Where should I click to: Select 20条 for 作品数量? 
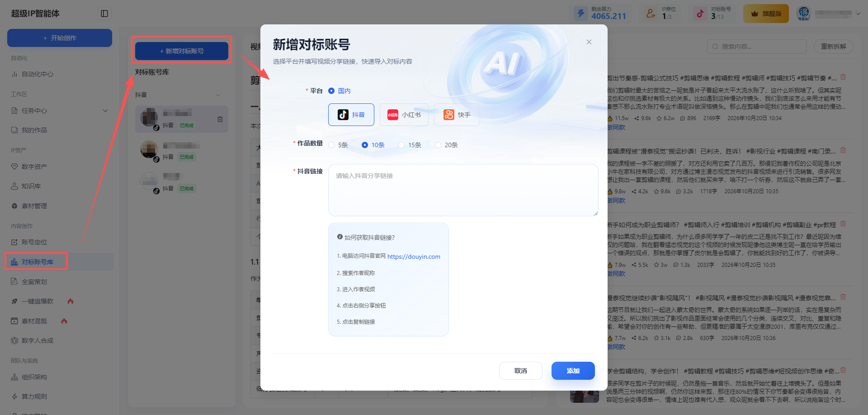tap(438, 145)
